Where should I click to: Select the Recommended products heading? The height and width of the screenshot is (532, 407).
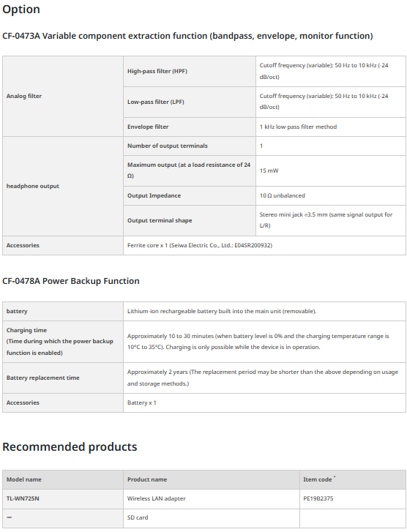point(70,447)
